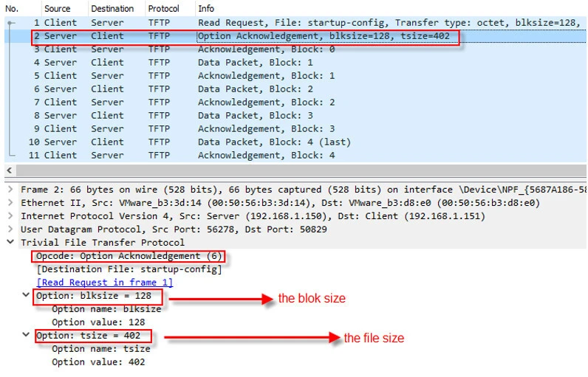Expand the Frame 2 details row

[9, 190]
